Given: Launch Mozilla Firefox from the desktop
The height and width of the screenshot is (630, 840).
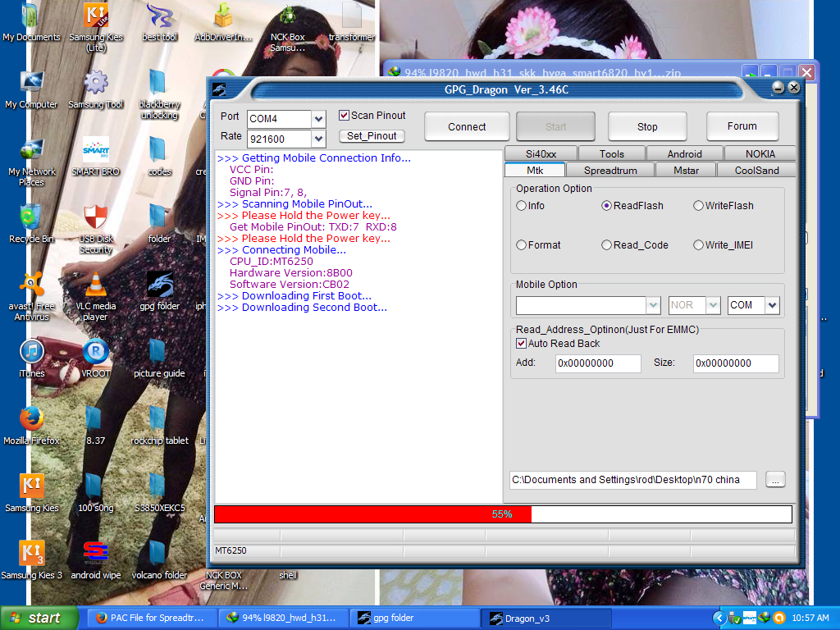Looking at the screenshot, I should (32, 419).
